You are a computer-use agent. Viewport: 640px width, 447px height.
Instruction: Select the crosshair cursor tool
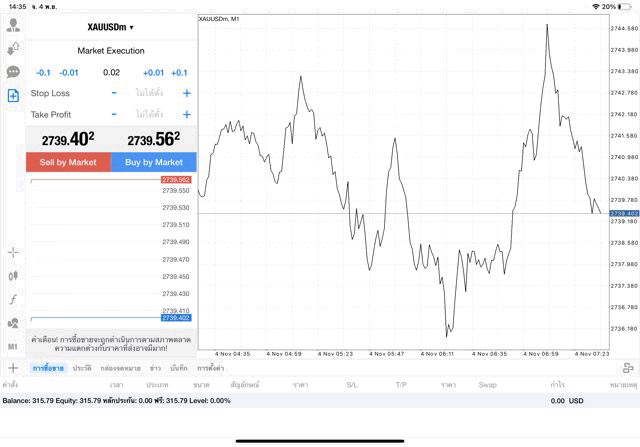(x=13, y=253)
